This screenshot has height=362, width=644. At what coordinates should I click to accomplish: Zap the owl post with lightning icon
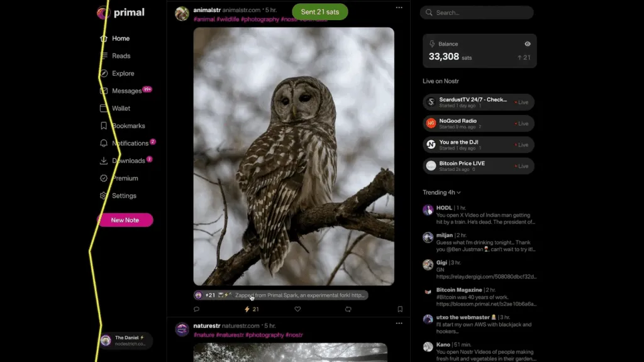[247, 309]
